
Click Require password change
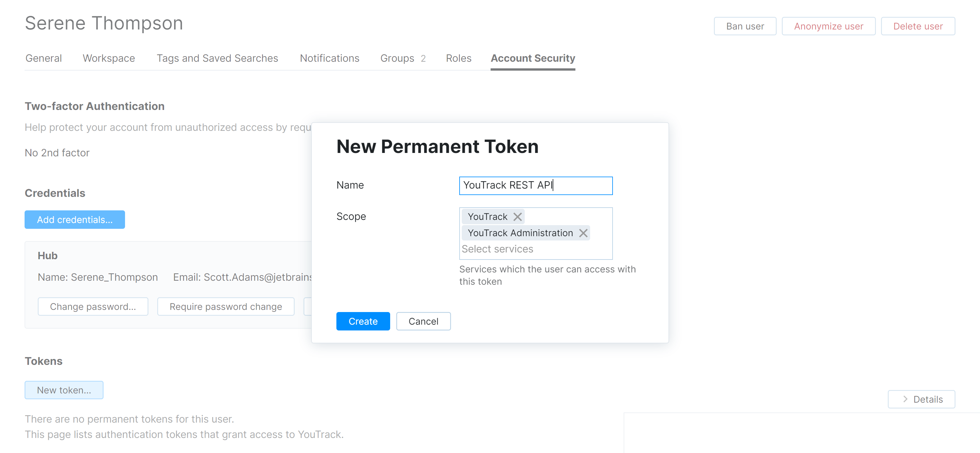coord(225,306)
